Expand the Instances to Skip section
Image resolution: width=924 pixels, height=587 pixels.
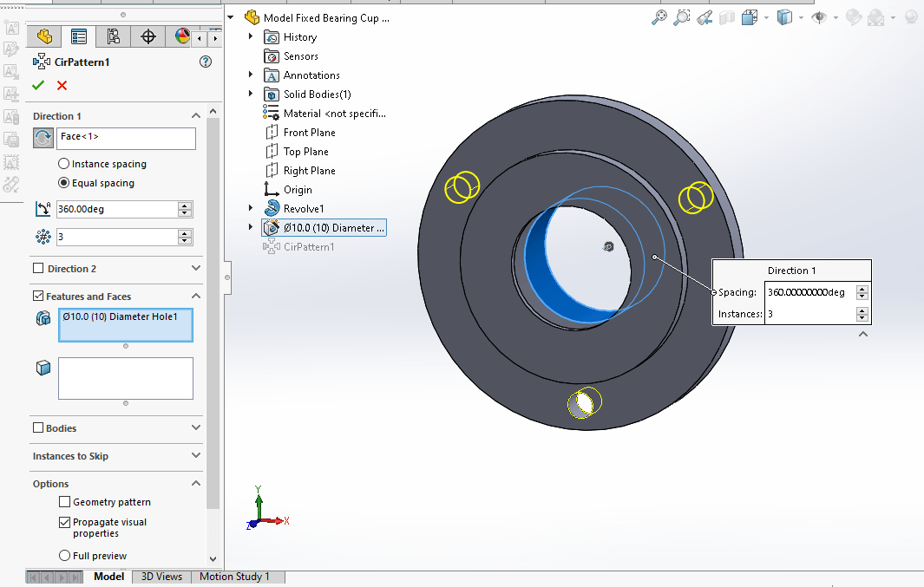(x=195, y=455)
